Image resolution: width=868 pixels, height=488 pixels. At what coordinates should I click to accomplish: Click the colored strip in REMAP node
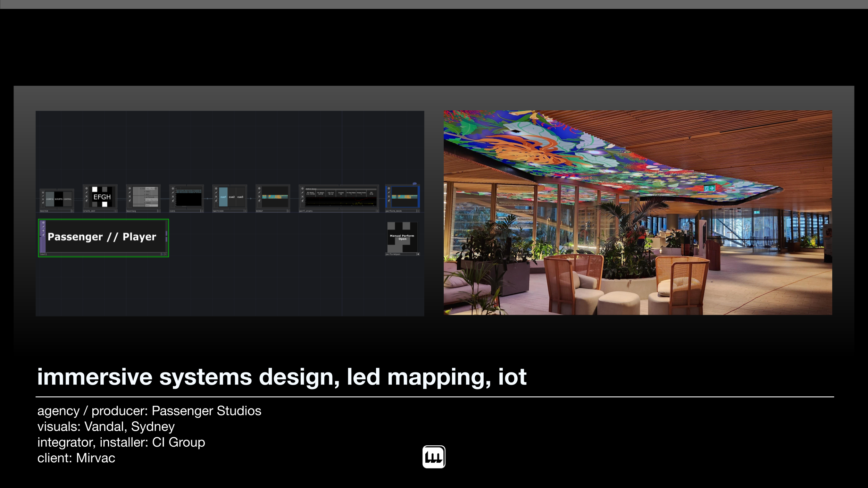click(275, 196)
